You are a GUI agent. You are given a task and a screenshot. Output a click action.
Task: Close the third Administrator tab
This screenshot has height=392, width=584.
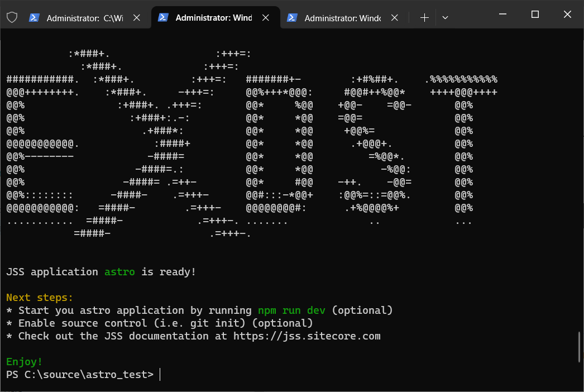(394, 17)
